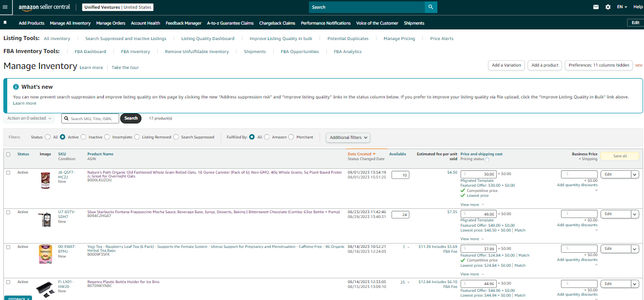
Task: Click the Add a Variation button
Action: [x=506, y=65]
